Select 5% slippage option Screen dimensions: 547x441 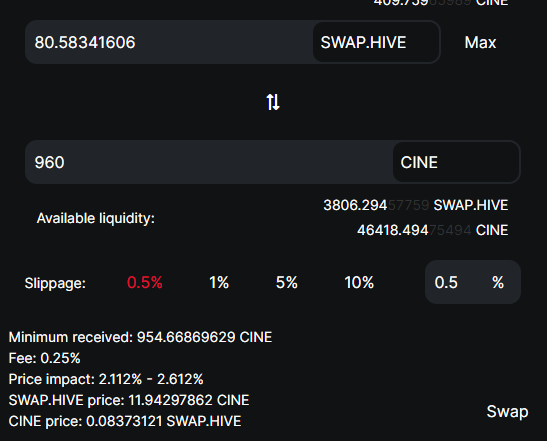286,282
